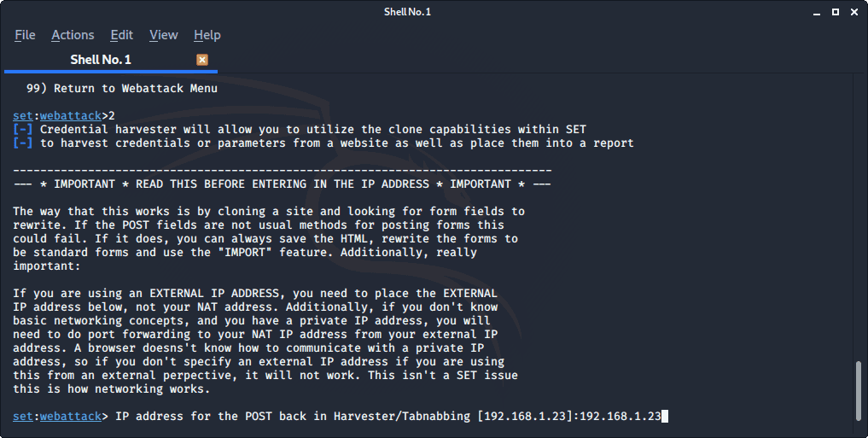Click 'set' in the IP address prompt line
This screenshot has width=868, height=438.
23,417
